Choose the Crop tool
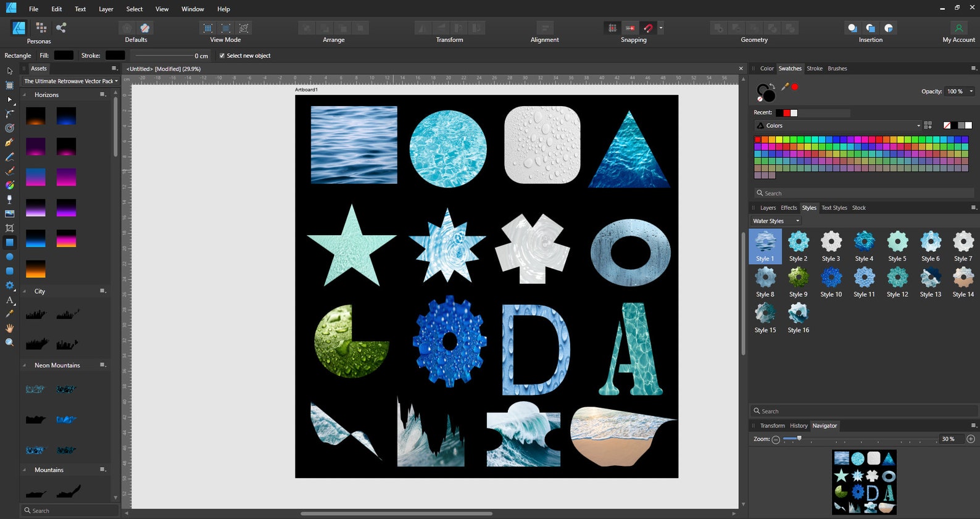The width and height of the screenshot is (980, 519). [9, 228]
